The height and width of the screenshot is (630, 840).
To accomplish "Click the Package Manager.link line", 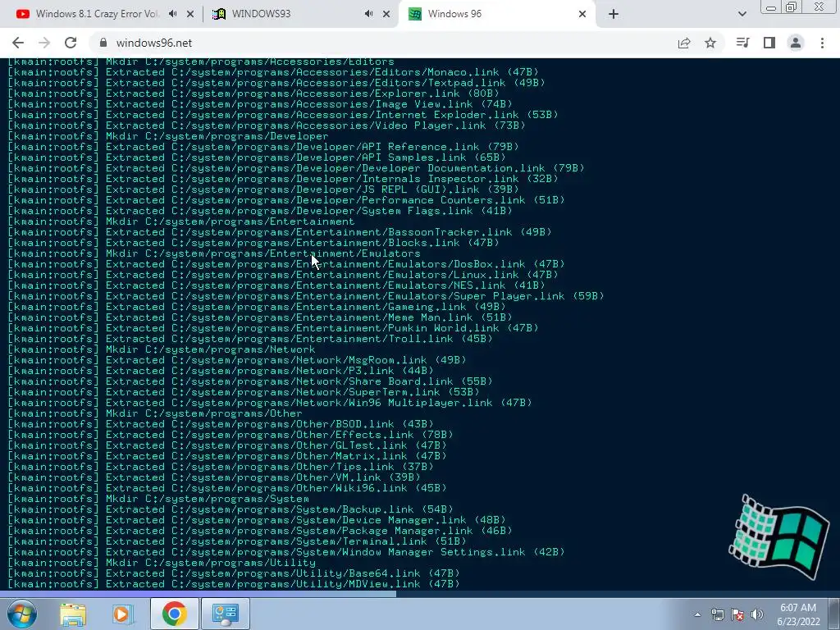I will tap(260, 531).
